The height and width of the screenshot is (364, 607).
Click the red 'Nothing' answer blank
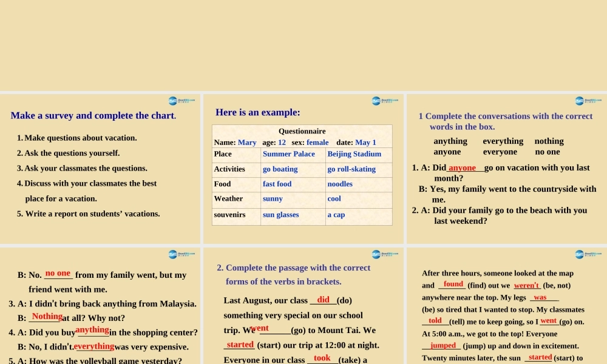(x=47, y=317)
